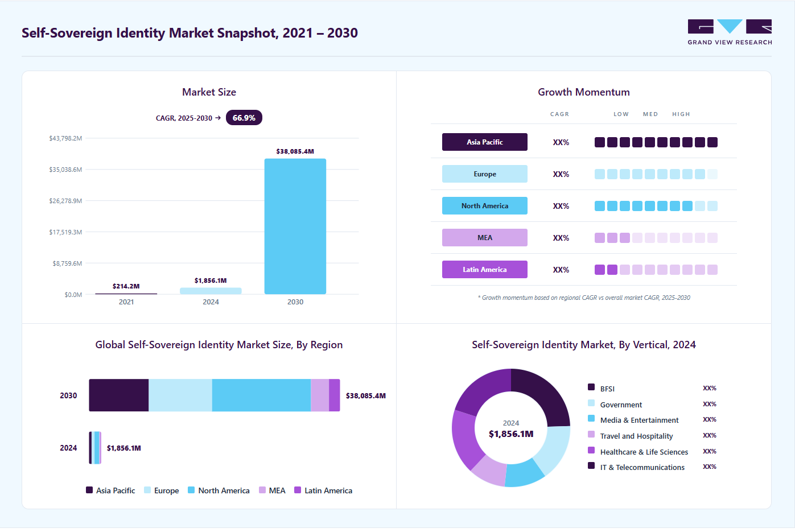The height and width of the screenshot is (532, 795).
Task: Click the Growth Momentum footnote text
Action: click(x=584, y=298)
